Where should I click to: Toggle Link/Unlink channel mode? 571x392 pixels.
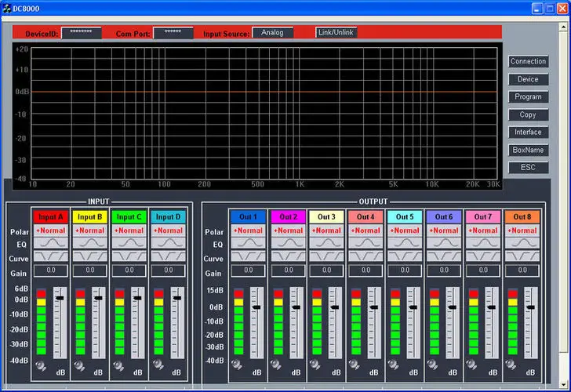point(336,33)
